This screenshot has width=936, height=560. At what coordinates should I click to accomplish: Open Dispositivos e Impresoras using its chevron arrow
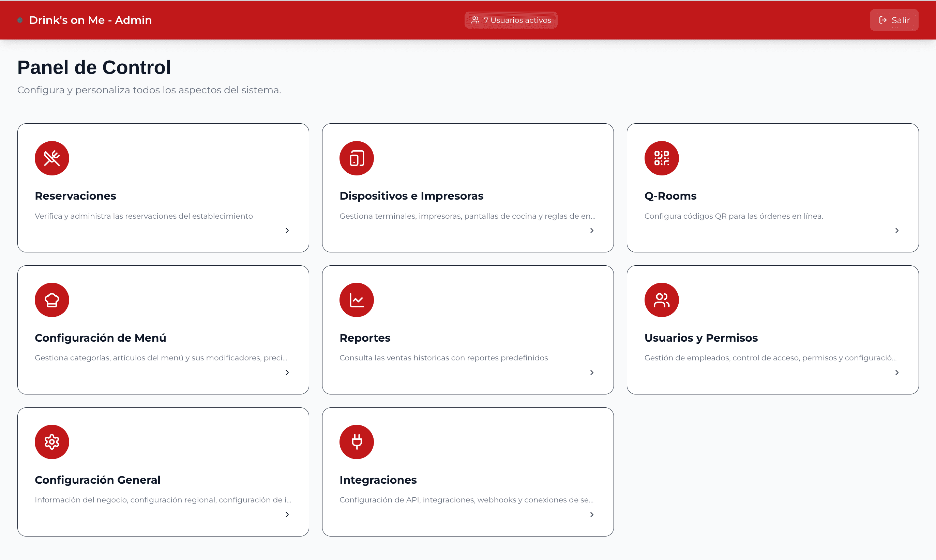tap(592, 230)
